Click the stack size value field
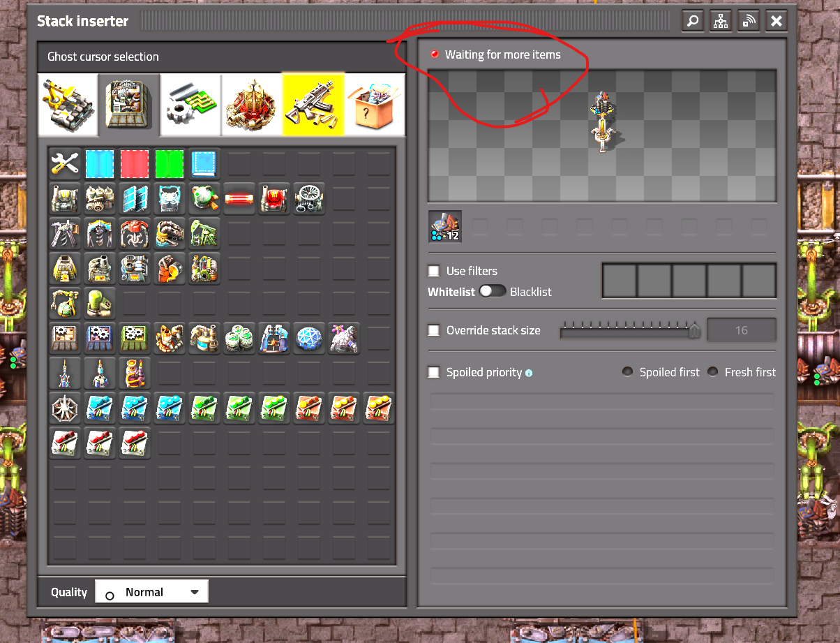Image resolution: width=840 pixels, height=643 pixels. tap(742, 330)
